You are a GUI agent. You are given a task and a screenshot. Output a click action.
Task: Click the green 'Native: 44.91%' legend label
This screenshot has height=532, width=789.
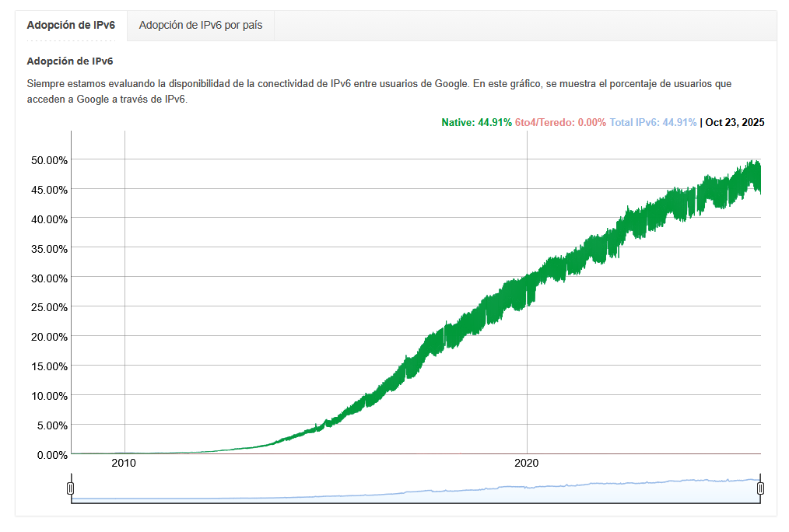(476, 122)
